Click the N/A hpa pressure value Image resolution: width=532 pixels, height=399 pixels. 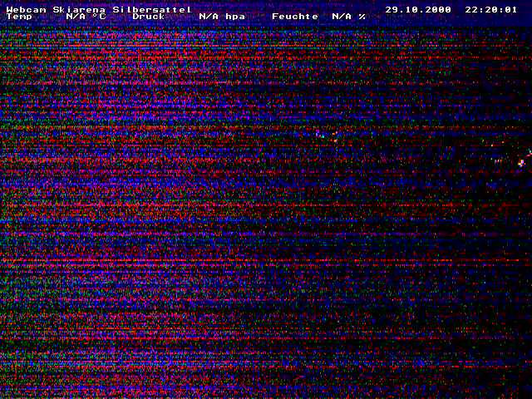coord(222,17)
